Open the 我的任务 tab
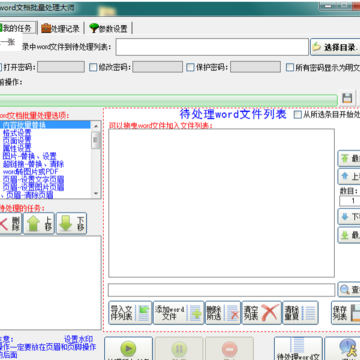 tap(17, 28)
